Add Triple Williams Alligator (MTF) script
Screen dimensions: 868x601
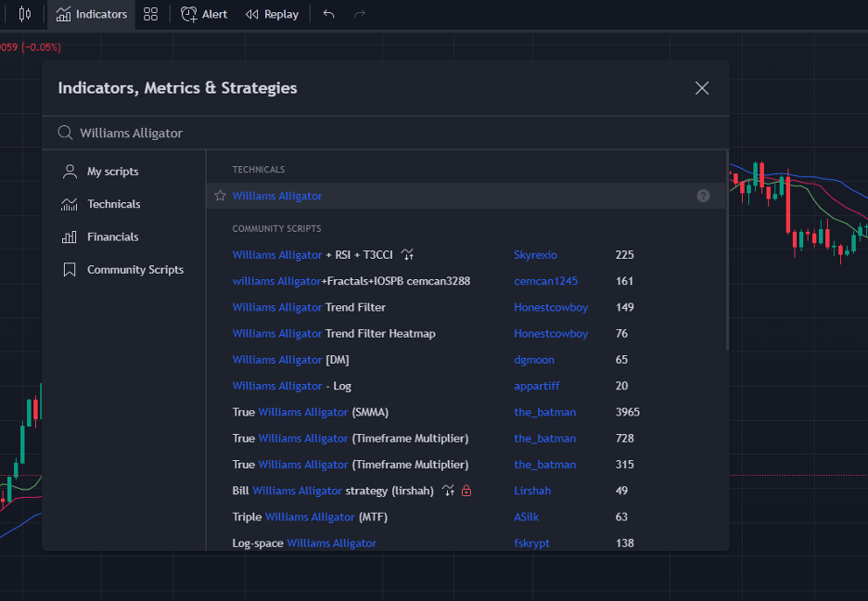[x=310, y=517]
